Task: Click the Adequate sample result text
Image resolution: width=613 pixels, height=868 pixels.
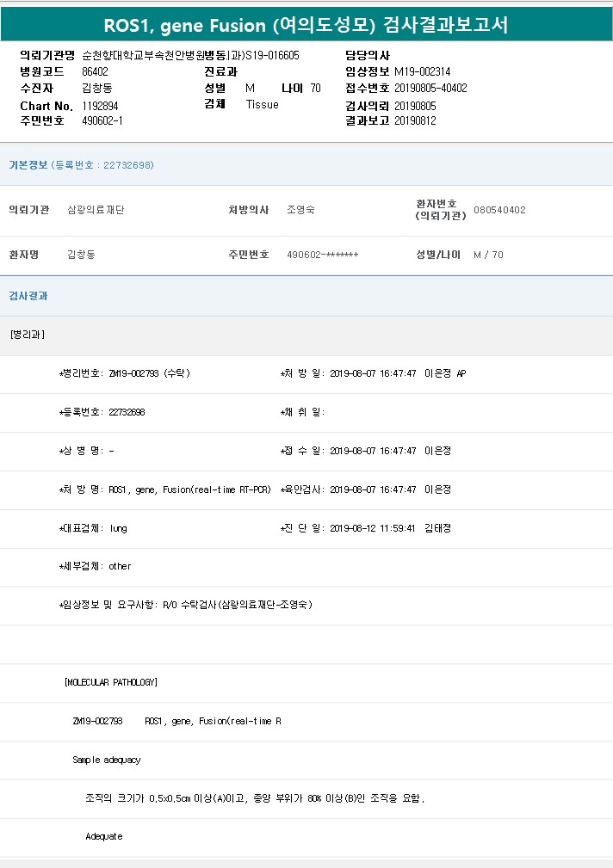Action: 104,836
